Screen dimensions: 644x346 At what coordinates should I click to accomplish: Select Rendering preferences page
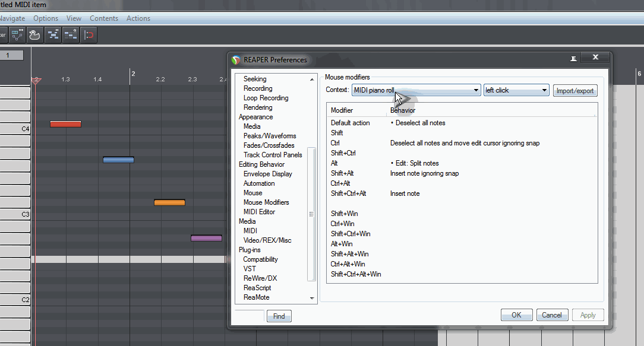[258, 107]
